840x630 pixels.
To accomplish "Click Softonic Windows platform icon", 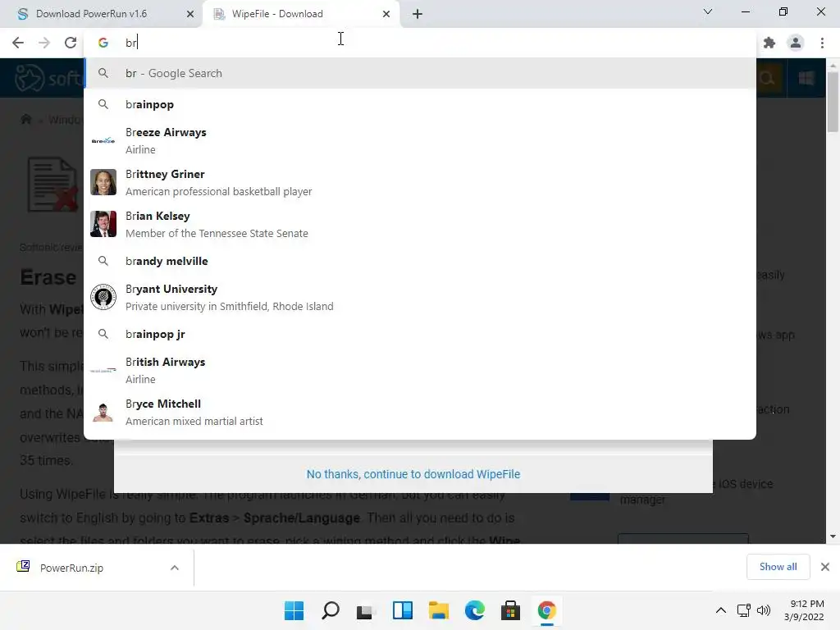I will (x=806, y=78).
